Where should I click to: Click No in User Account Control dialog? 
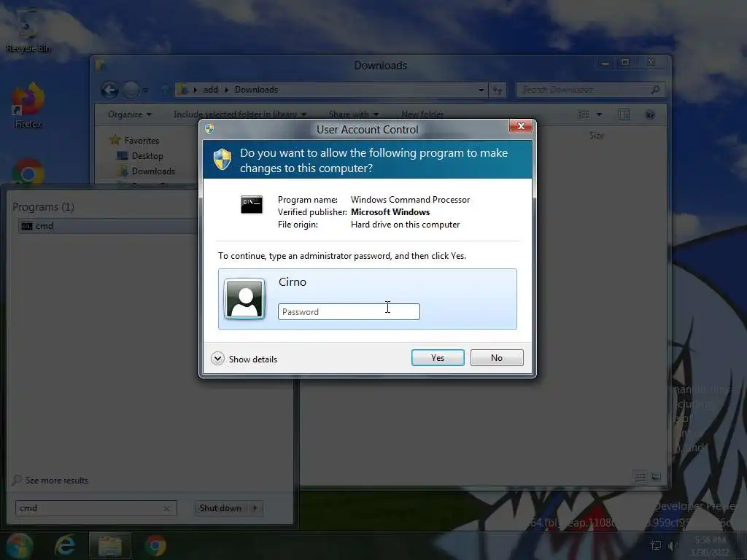point(496,357)
